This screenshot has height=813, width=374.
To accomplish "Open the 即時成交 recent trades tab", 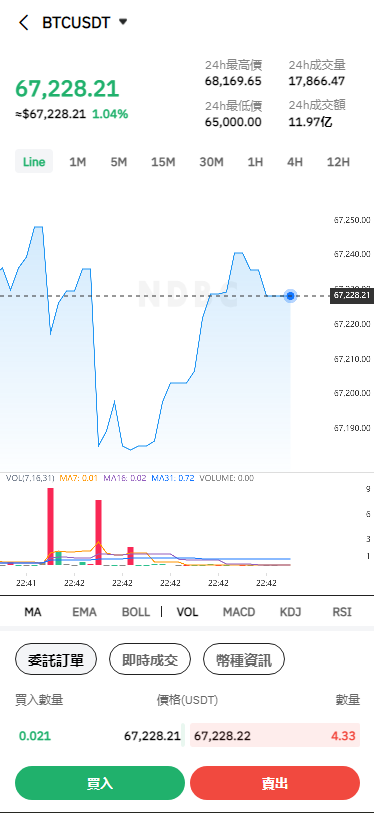I will coord(150,660).
